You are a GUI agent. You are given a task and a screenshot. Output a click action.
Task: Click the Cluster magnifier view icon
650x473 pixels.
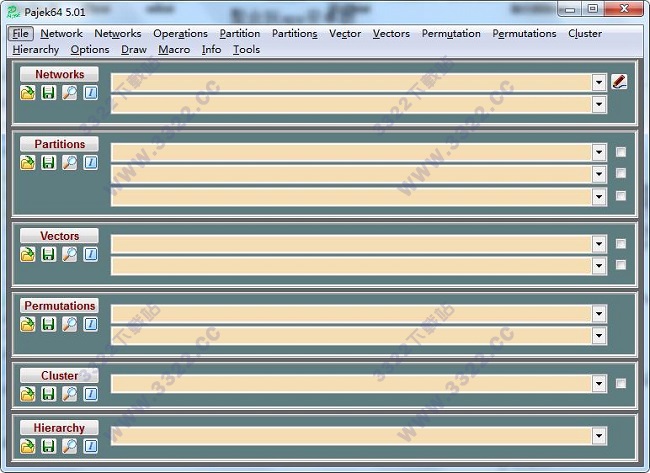70,394
